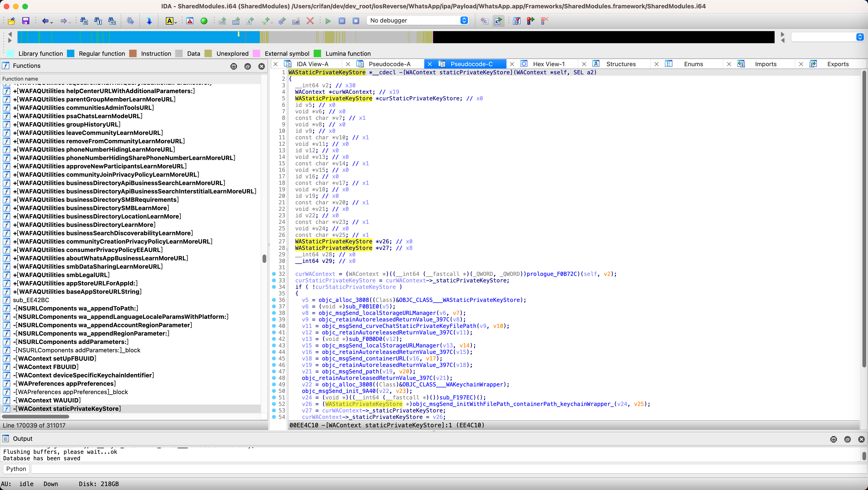Close the IDA View-A tab
The height and width of the screenshot is (490, 868).
coord(275,64)
